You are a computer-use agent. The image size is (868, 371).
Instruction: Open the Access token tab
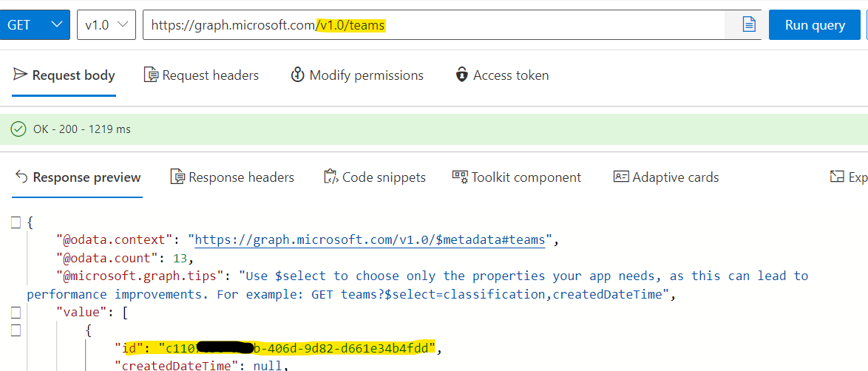point(502,75)
